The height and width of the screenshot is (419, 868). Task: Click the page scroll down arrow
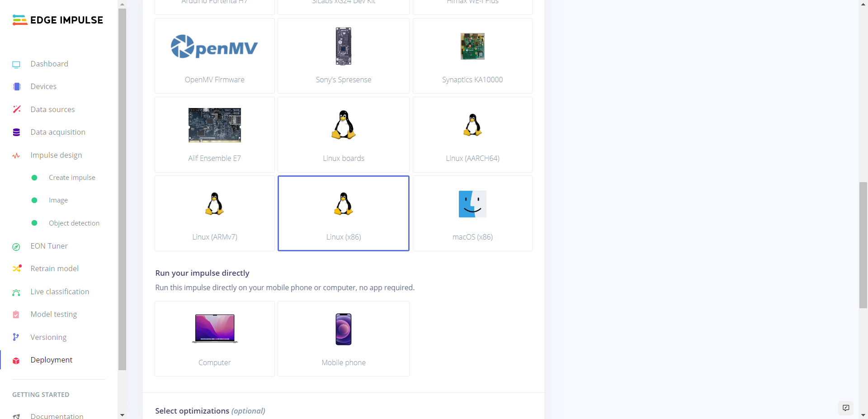[863, 415]
